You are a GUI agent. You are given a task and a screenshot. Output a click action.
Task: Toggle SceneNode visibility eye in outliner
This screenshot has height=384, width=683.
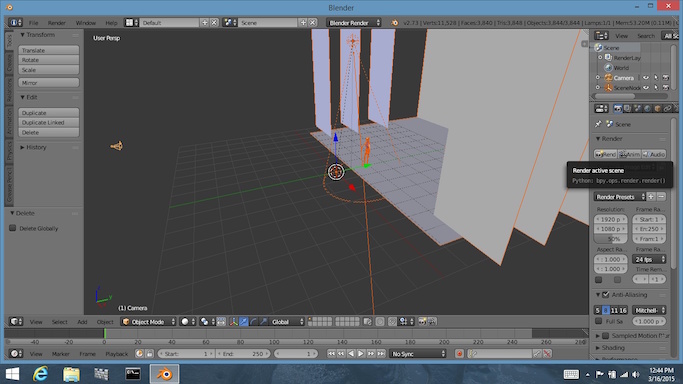[x=646, y=88]
